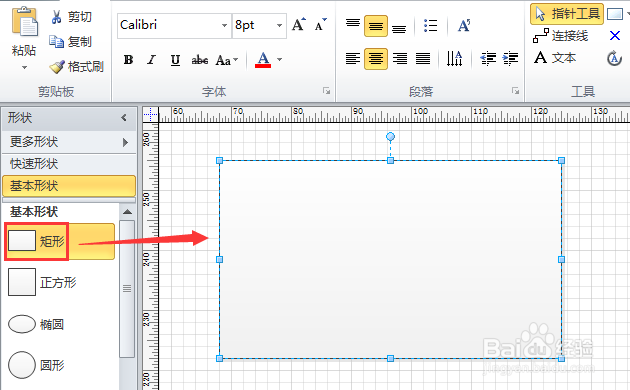Select the Format Painter (格式刷)
630x390 pixels.
pyautogui.click(x=76, y=66)
